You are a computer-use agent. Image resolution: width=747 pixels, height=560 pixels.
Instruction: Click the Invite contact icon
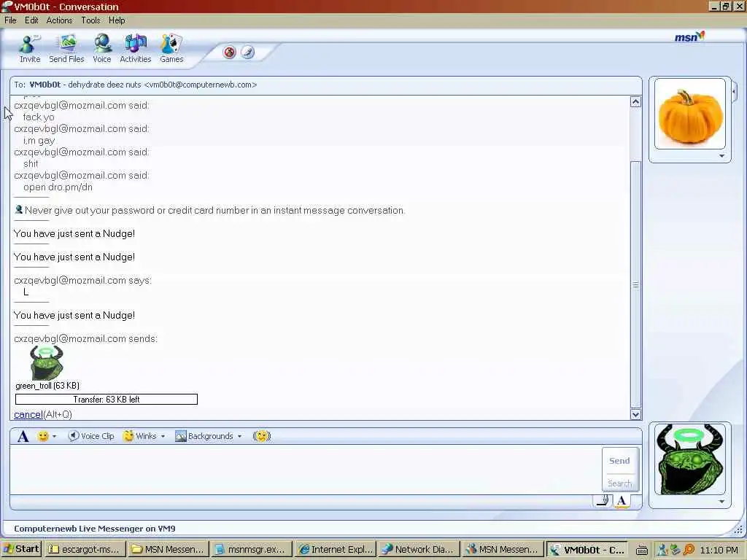(x=29, y=49)
